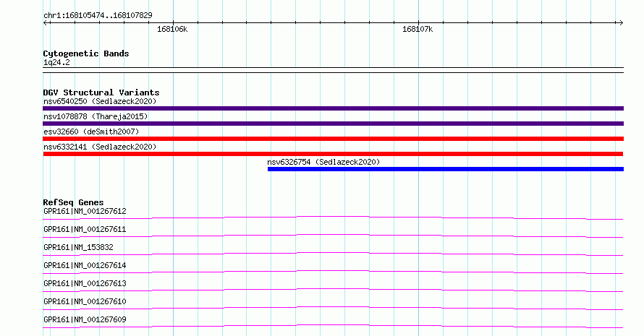Open transcript GPR161|NM_001267610

(85, 301)
